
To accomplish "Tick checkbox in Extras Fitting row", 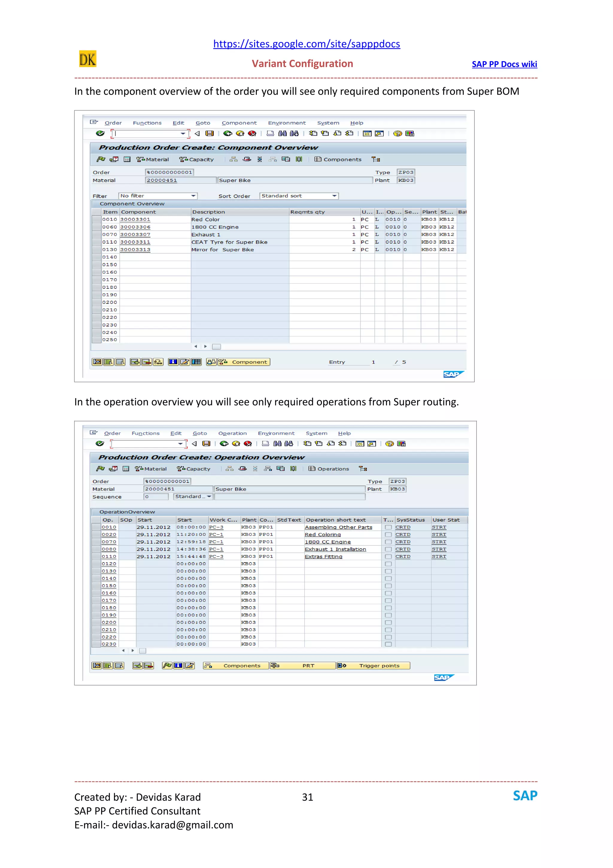I will coord(388,557).
